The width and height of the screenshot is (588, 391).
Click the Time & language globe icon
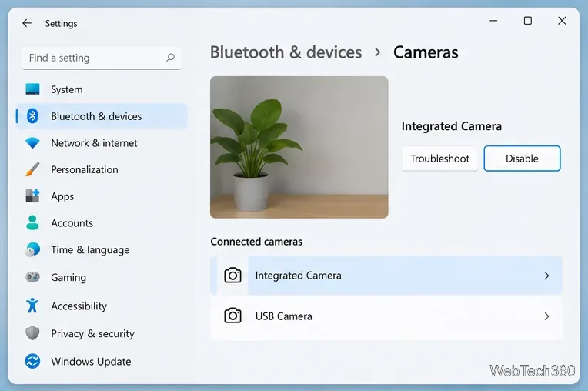32,249
